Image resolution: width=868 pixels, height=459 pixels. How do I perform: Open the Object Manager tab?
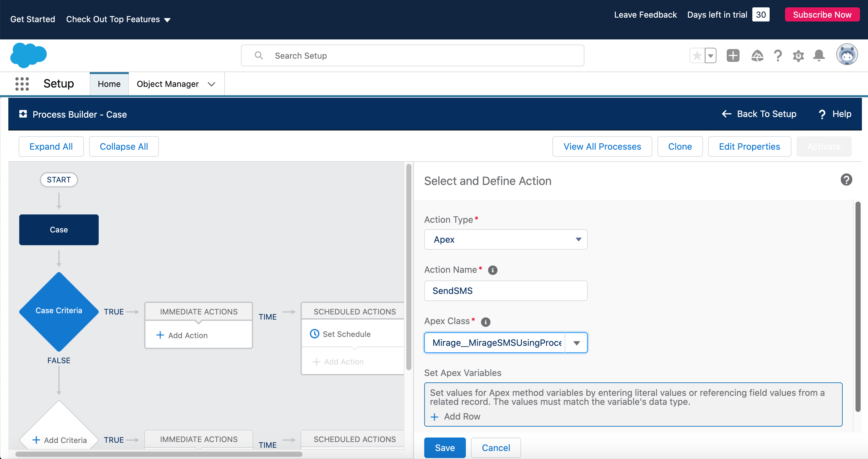pyautogui.click(x=168, y=84)
